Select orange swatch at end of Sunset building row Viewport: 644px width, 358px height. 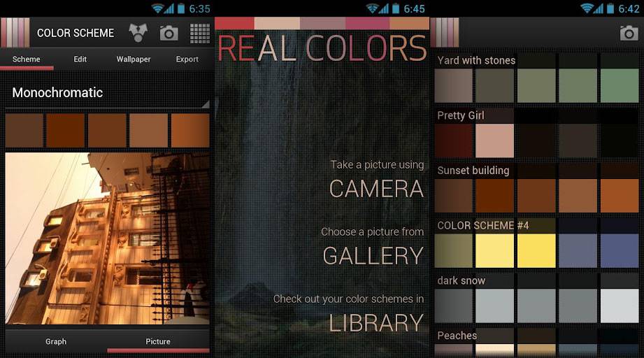click(620, 196)
